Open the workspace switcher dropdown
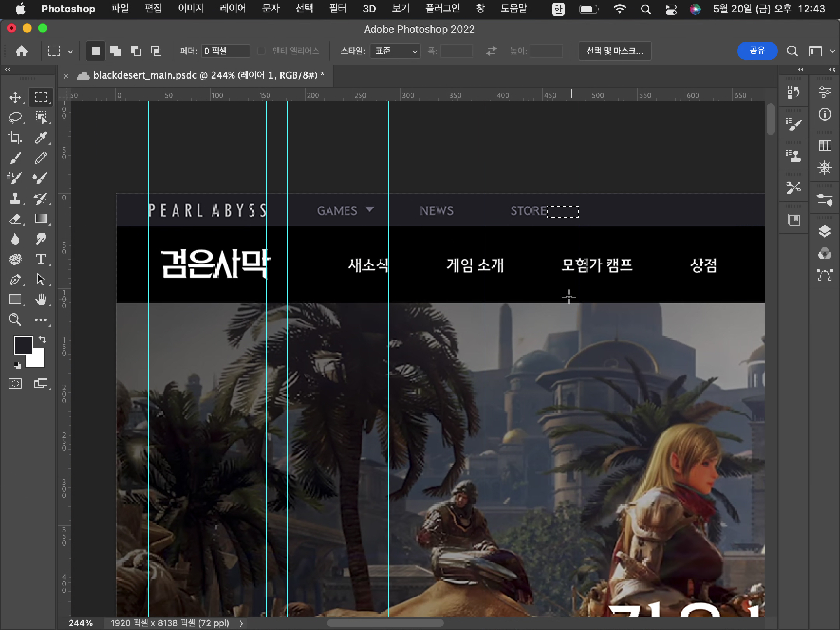840x630 pixels. pos(832,51)
